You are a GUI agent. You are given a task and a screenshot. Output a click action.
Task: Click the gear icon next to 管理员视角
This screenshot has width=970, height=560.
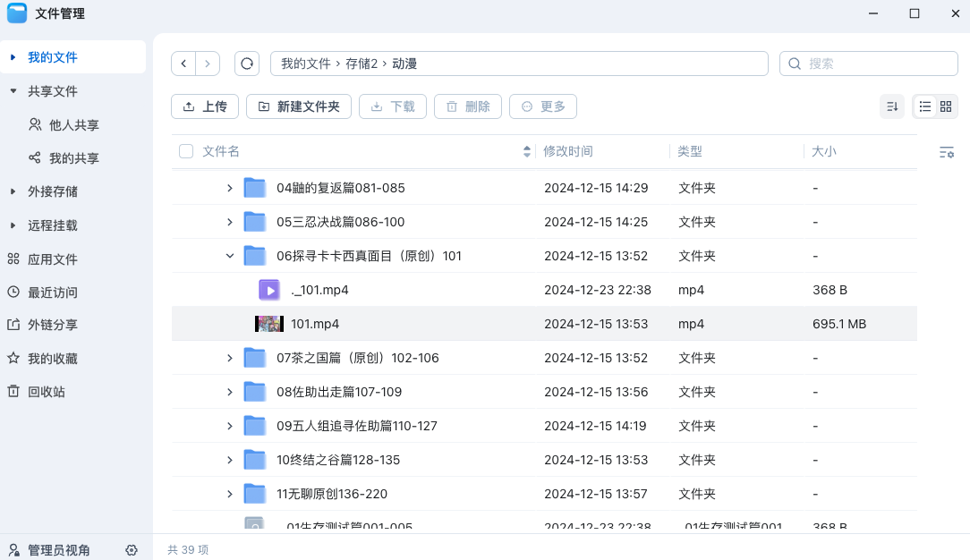[132, 549]
